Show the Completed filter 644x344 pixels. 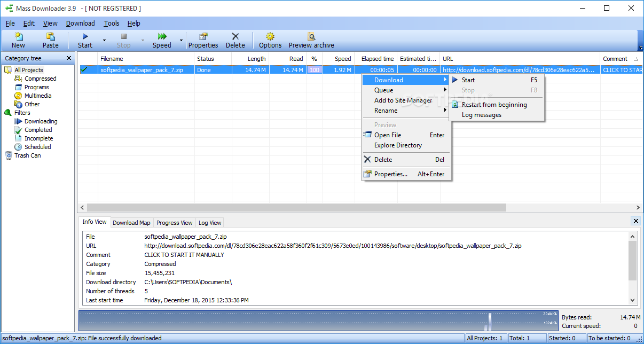tap(38, 130)
